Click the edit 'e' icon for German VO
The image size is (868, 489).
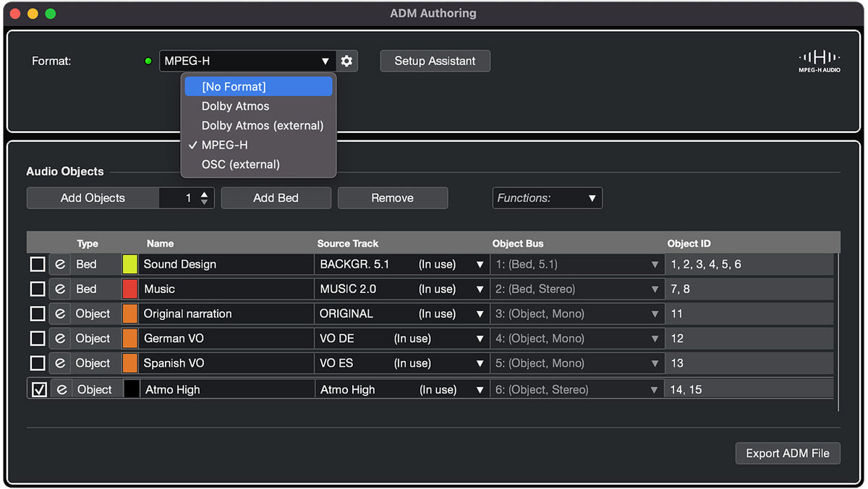[x=60, y=339]
